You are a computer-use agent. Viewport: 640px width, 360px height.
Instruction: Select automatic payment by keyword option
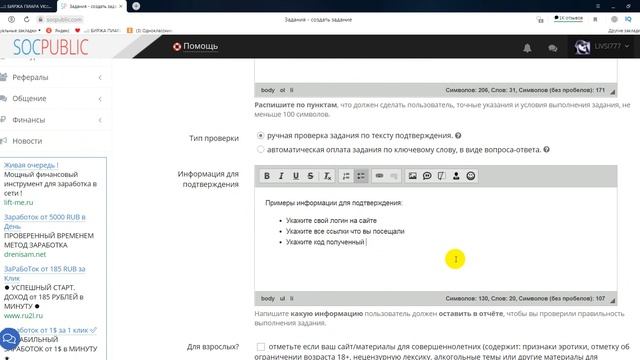pos(260,149)
